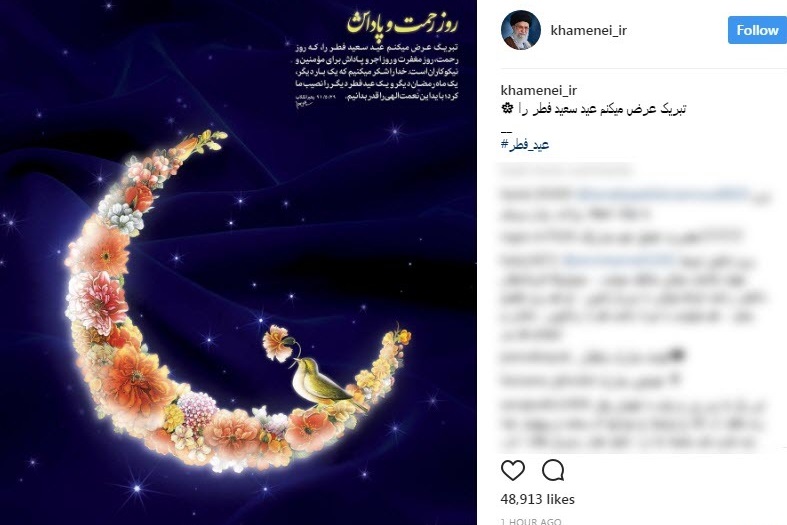The image size is (787, 525).
Task: Open the khamenei_ir profile avatar picture
Action: point(520,30)
